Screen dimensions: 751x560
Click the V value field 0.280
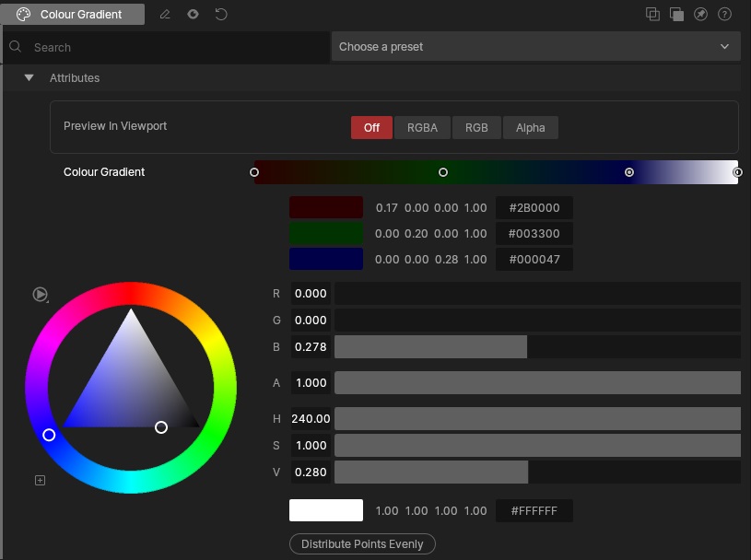311,472
